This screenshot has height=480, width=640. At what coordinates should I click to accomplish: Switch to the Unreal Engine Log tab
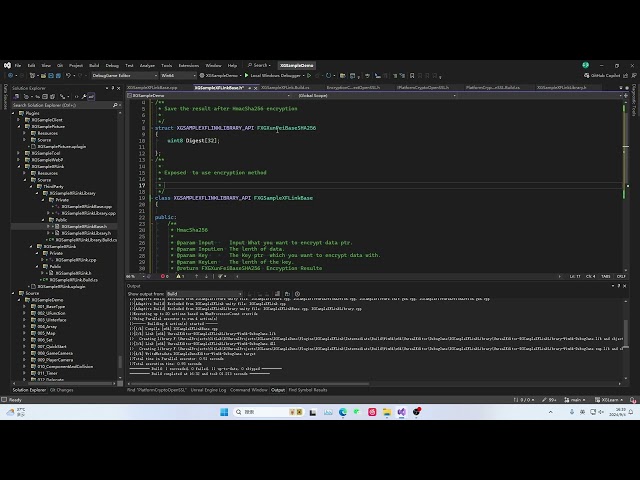(x=208, y=390)
